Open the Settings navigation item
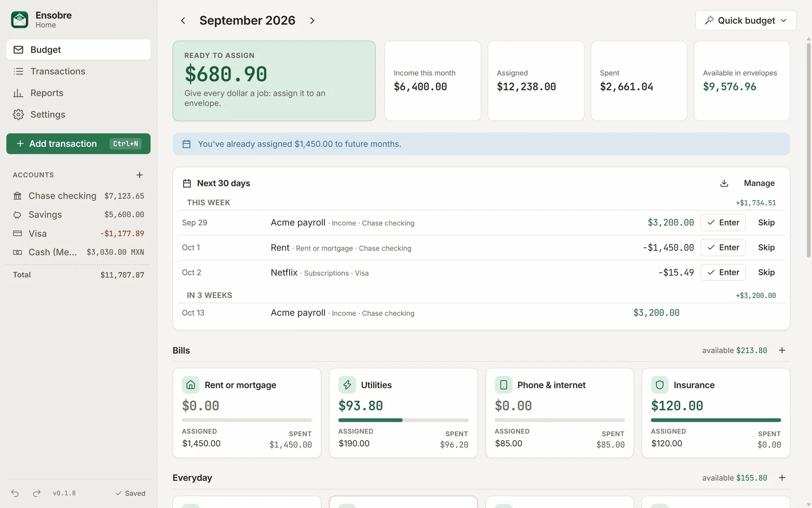Screen dimensions: 812x508 click(x=78, y=114)
